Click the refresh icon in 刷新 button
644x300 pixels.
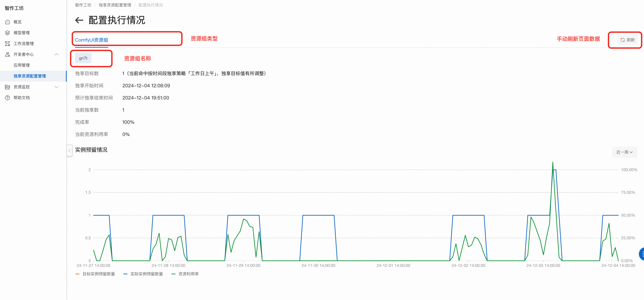[623, 40]
